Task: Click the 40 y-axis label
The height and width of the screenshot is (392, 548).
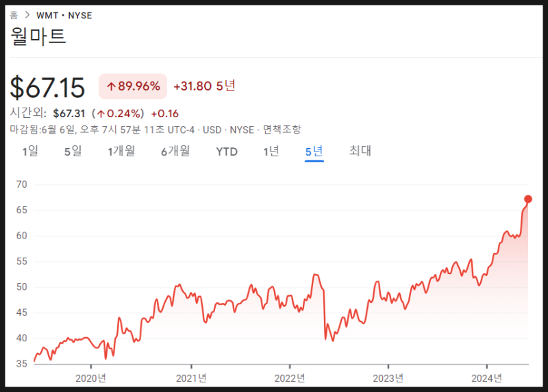Action: click(x=22, y=338)
